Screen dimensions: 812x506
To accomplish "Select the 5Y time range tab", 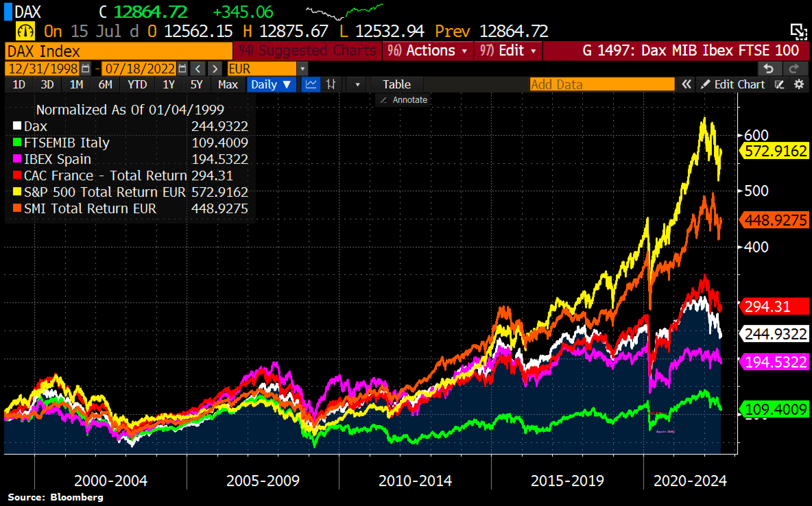I will pyautogui.click(x=196, y=84).
